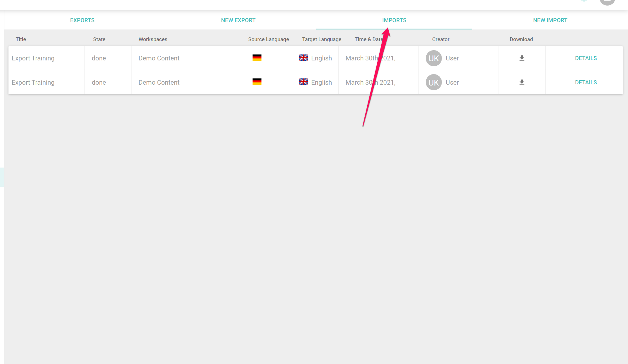Screen dimensions: 628x364
Task: Open DETAILS for the second row
Action: [x=586, y=82]
